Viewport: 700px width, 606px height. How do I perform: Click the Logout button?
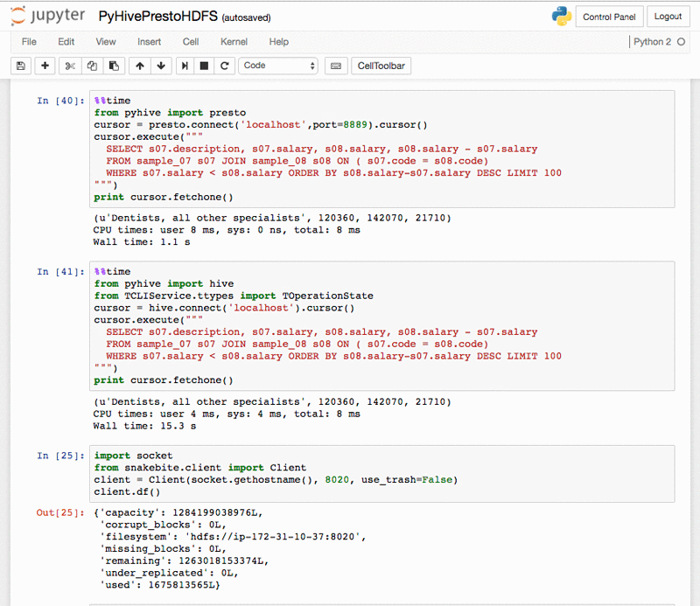[668, 16]
